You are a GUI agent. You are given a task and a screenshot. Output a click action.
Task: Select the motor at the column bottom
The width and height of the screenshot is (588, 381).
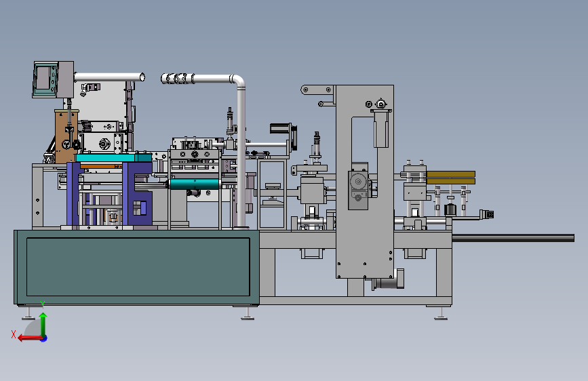(388, 280)
